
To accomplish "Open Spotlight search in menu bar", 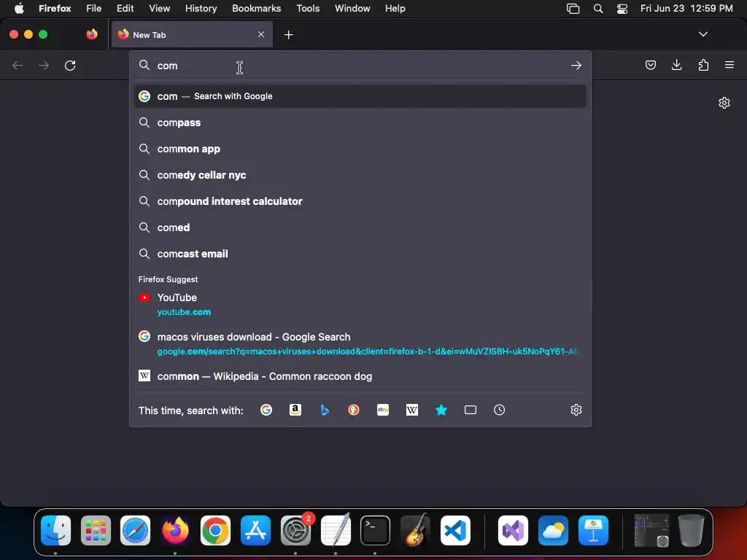I will pyautogui.click(x=598, y=9).
